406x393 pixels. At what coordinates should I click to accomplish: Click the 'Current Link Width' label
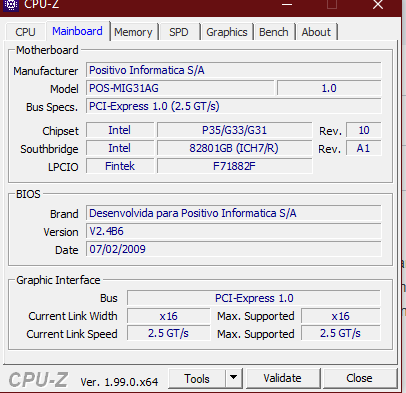(x=73, y=316)
